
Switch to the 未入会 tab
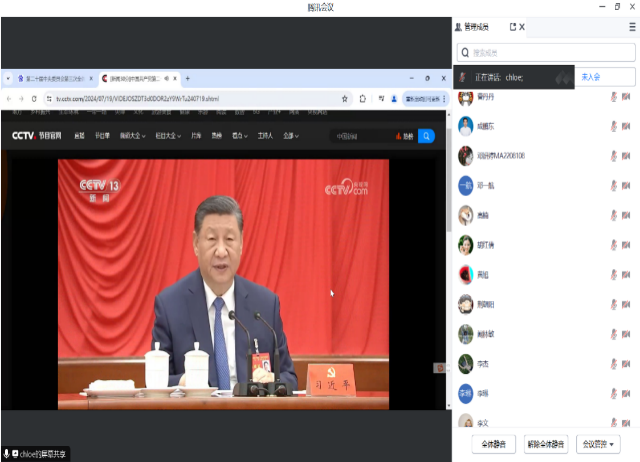pyautogui.click(x=591, y=77)
